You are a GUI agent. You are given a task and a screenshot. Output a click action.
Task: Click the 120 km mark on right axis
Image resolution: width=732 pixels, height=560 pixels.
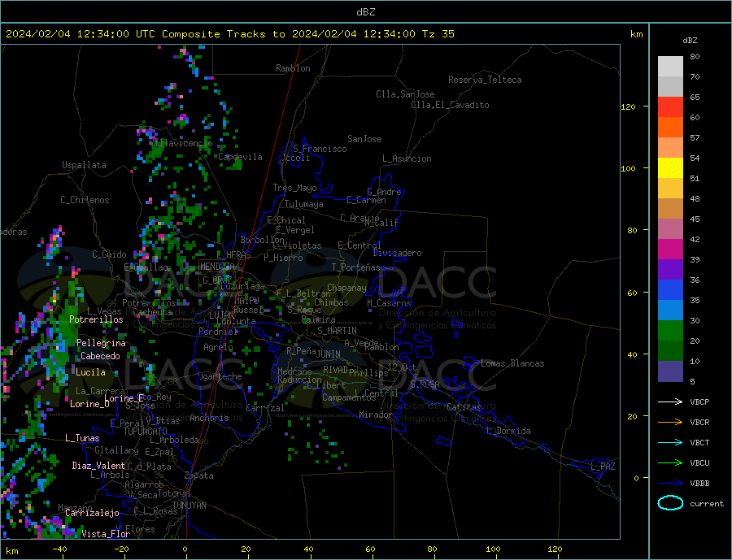pyautogui.click(x=629, y=106)
